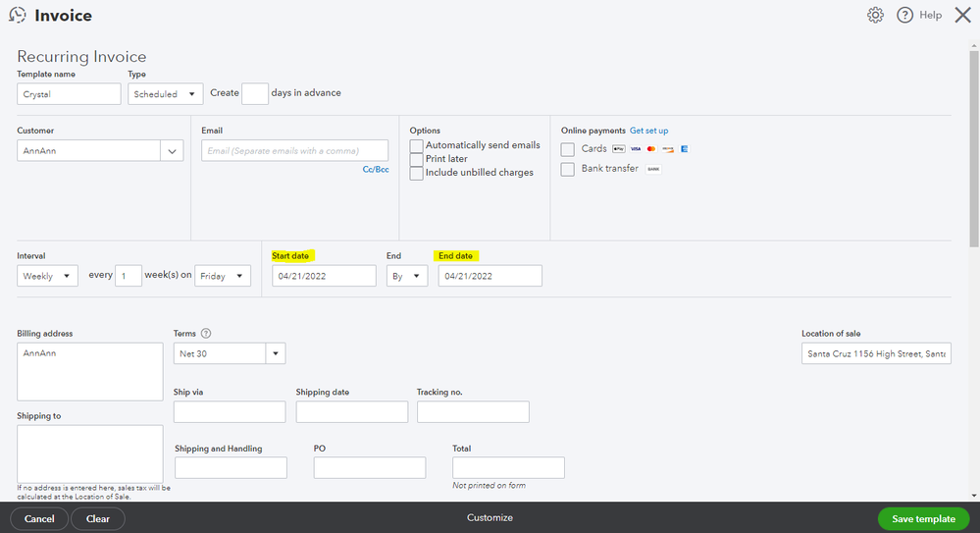Click the Apple Pay icon
980x533 pixels.
tap(619, 149)
